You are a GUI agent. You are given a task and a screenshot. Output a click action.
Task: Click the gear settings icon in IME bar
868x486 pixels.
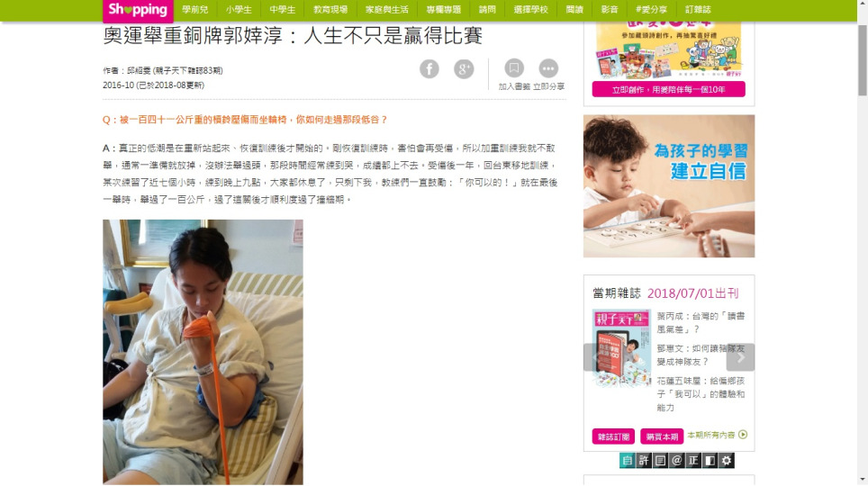[x=727, y=461]
